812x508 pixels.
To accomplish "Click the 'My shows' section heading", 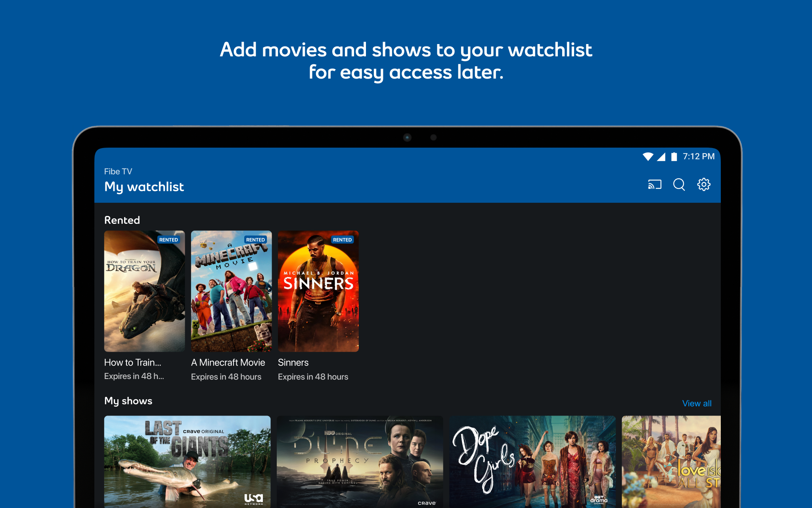I will [x=128, y=401].
